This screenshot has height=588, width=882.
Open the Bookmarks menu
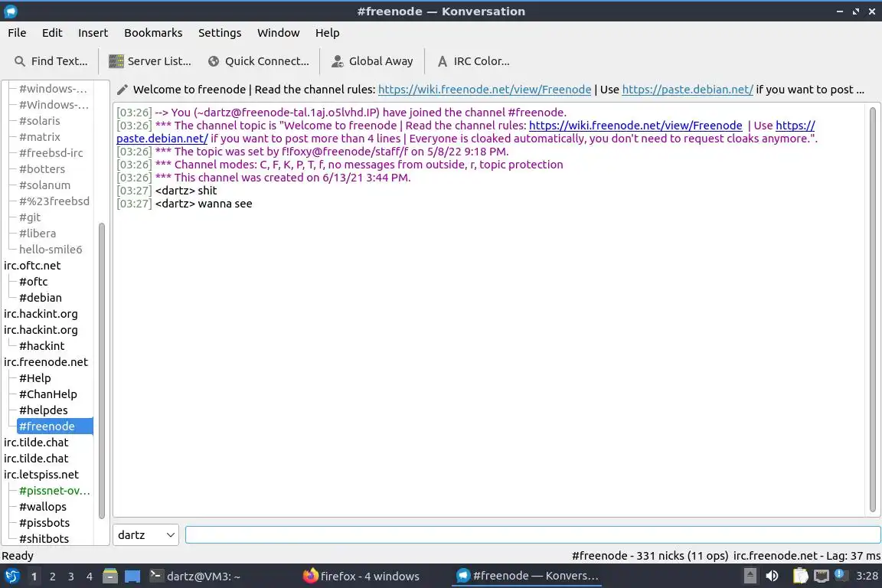(153, 33)
